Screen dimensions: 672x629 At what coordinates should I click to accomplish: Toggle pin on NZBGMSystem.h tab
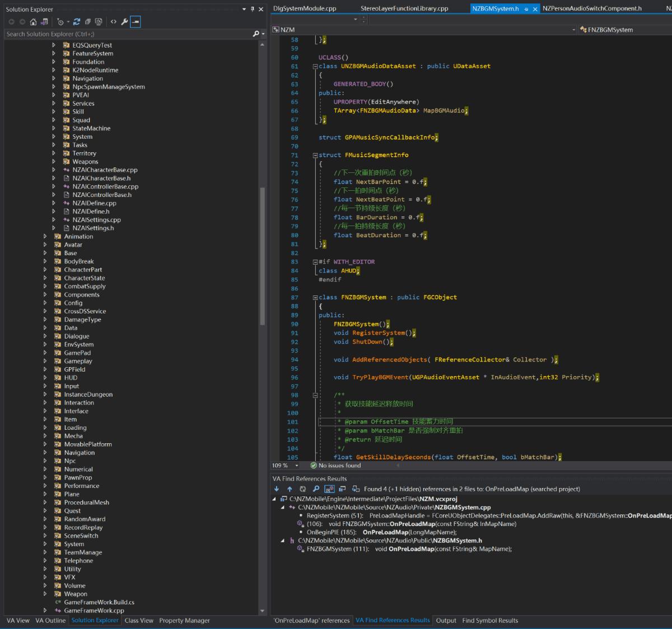click(526, 9)
